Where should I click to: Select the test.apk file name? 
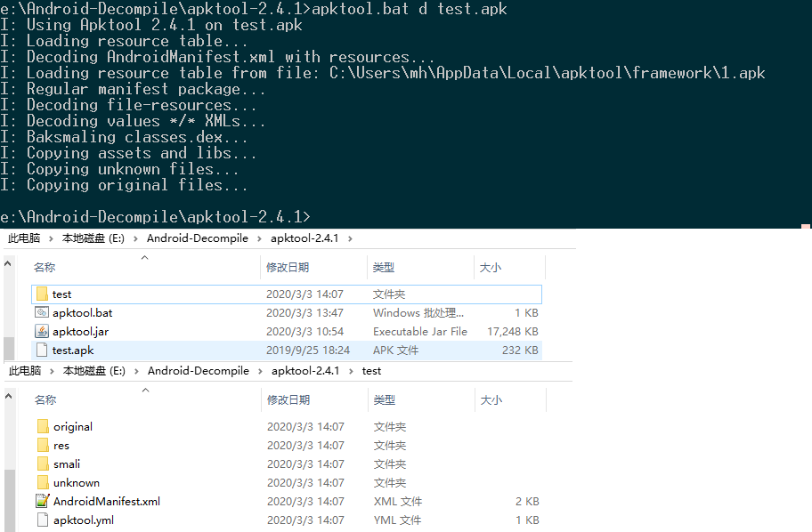[x=73, y=350]
